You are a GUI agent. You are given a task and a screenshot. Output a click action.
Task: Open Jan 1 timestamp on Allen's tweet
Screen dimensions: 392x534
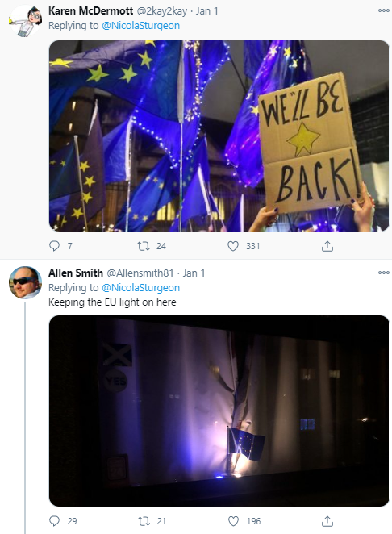coord(194,273)
